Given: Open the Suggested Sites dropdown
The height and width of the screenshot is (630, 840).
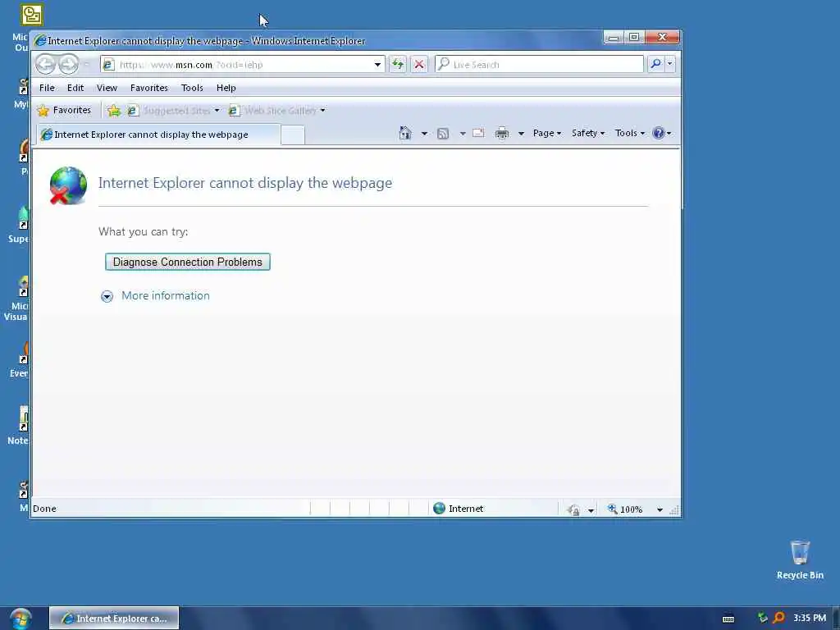Looking at the screenshot, I should 217,111.
